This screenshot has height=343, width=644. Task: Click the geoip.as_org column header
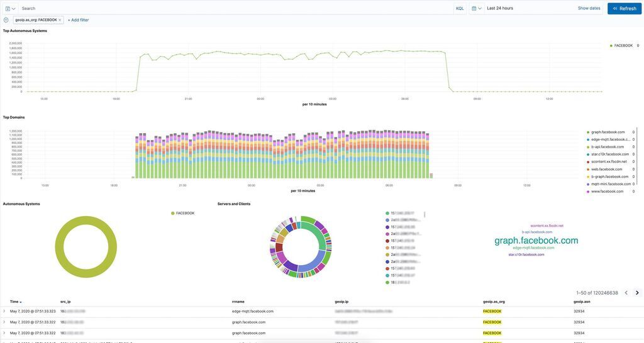coord(494,302)
